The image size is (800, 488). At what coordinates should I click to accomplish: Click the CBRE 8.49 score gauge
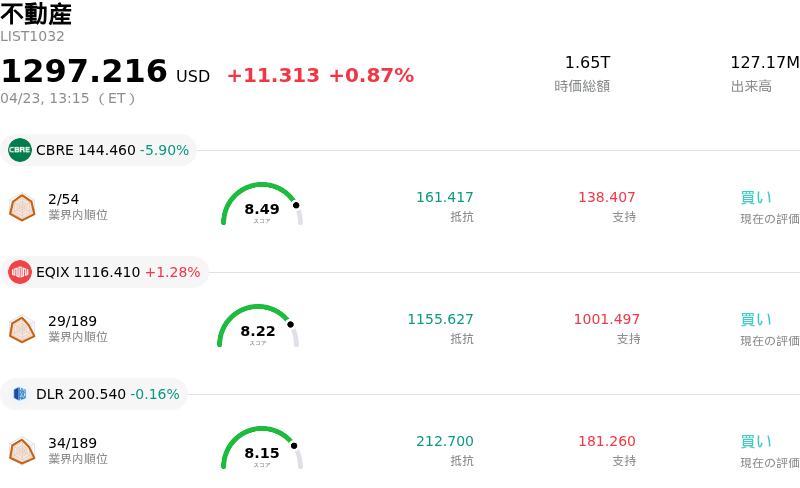(261, 205)
